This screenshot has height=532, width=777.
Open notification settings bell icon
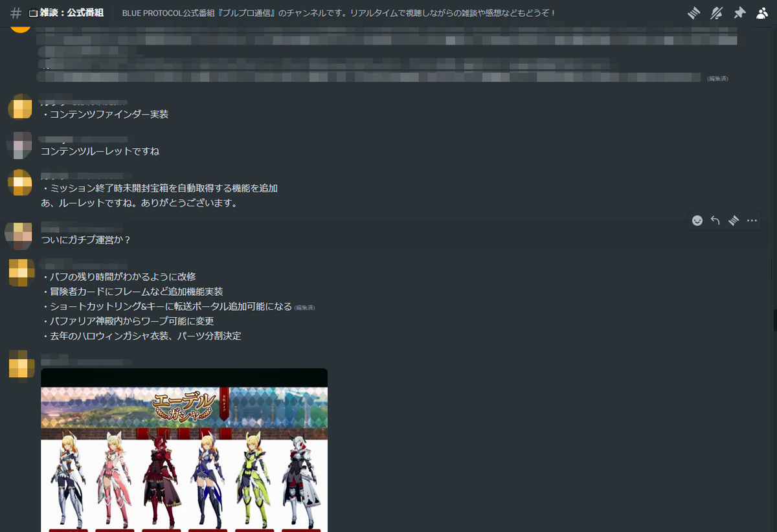717,13
